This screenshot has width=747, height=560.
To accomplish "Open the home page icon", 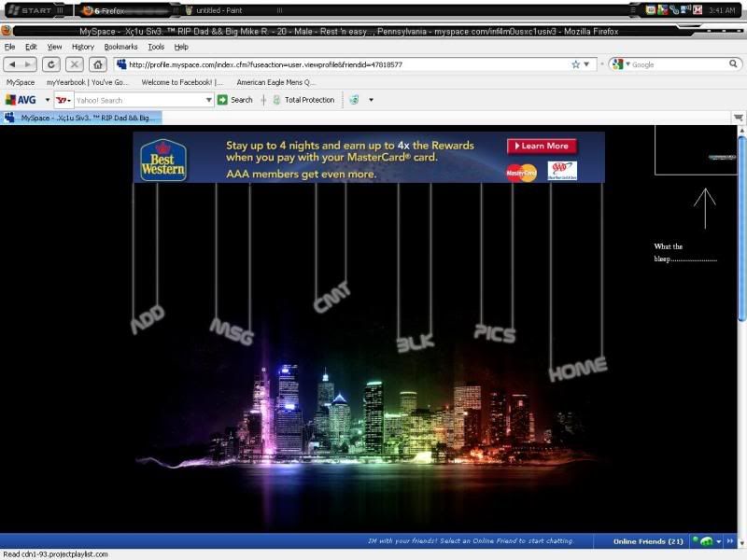I will tap(98, 64).
